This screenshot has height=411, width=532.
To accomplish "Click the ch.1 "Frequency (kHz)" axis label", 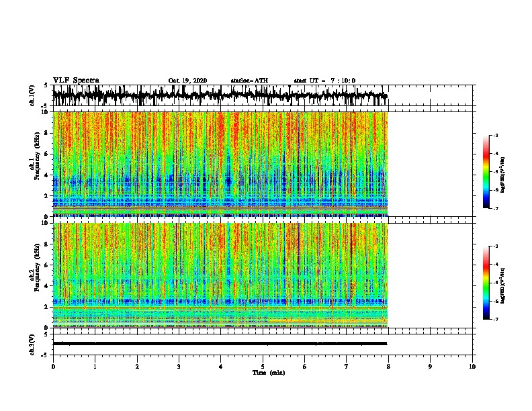I will click(37, 156).
